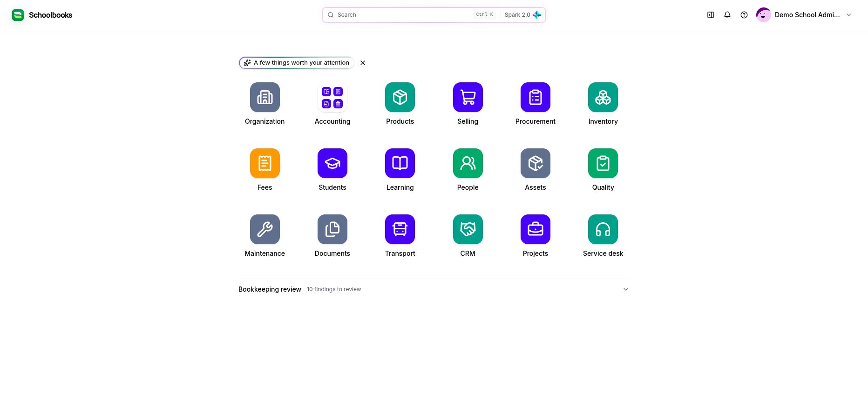Launch the Assets module
Screen dimensions: 868x400
coord(536,163)
